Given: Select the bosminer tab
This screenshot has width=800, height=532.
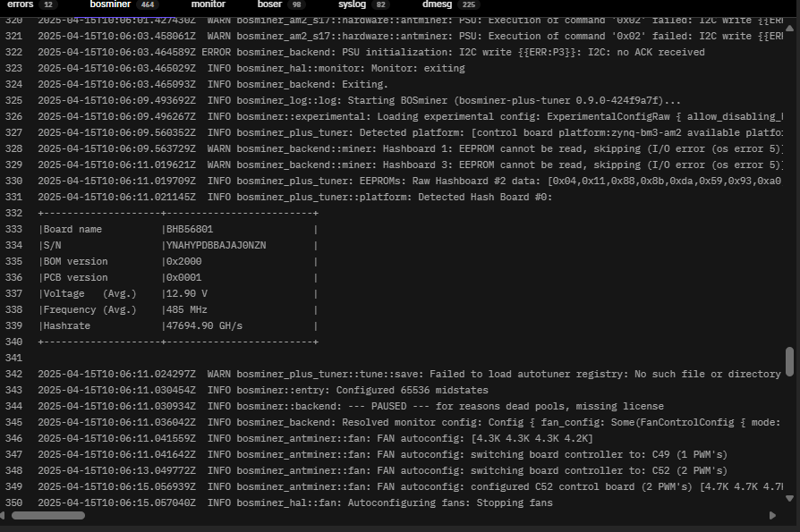Looking at the screenshot, I should 123,4.
